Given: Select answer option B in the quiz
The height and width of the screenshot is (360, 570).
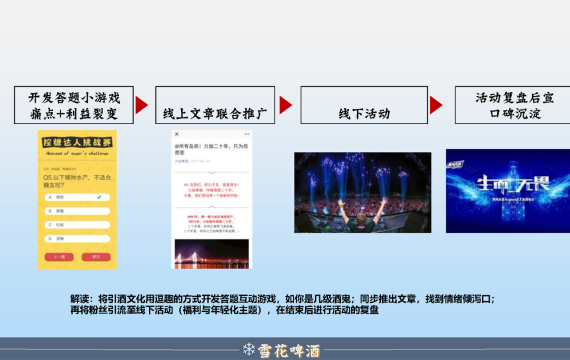Looking at the screenshot, I should [x=77, y=211].
